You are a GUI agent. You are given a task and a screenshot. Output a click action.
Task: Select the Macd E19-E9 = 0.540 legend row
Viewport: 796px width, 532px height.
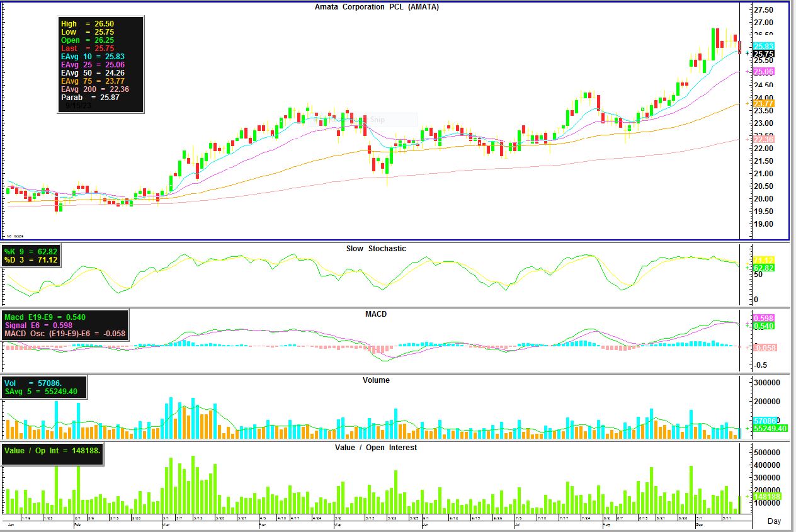[45, 317]
